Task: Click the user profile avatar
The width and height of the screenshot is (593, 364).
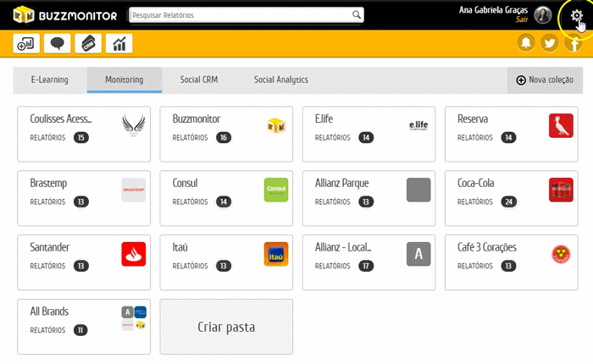Action: tap(543, 14)
